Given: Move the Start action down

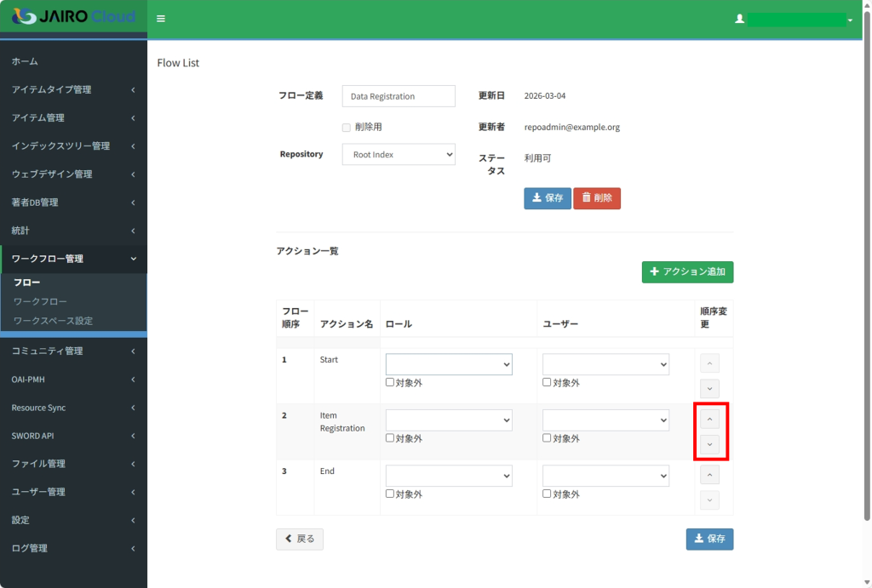Looking at the screenshot, I should click(x=709, y=388).
